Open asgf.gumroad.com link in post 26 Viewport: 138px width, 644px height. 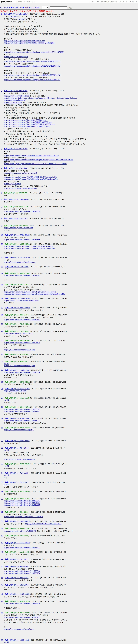tap(15, 391)
